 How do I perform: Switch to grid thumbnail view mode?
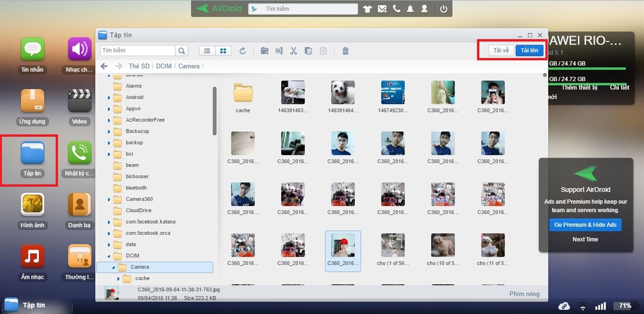[x=223, y=51]
